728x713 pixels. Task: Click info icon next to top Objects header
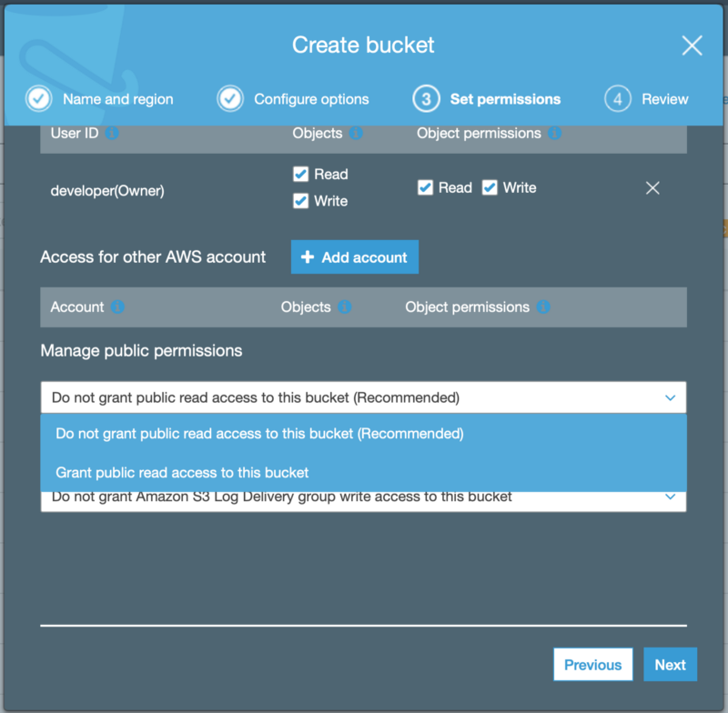point(356,134)
